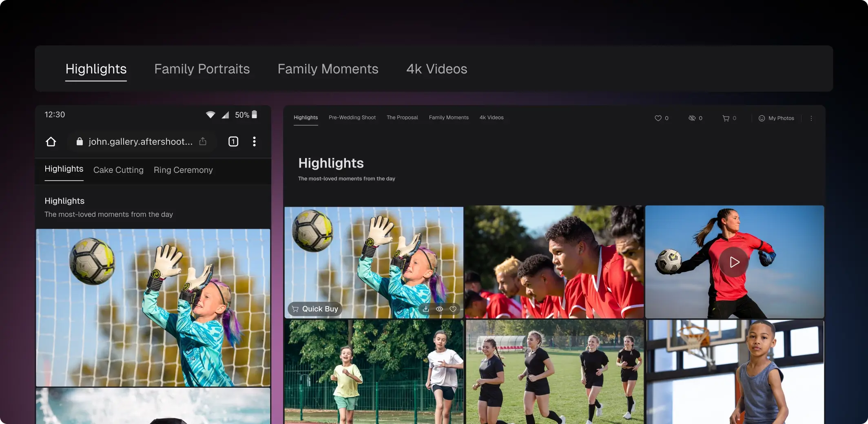Click desktop 'Highlights' section heading
868x424 pixels.
point(331,163)
